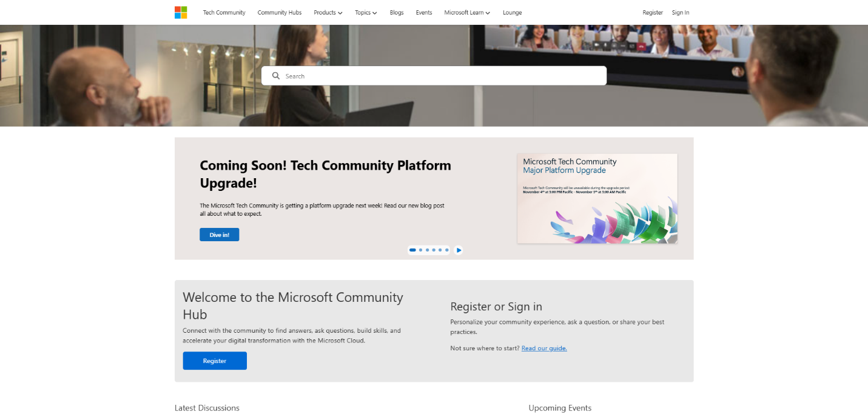Click the Microsoft logo in the navigation bar
This screenshot has width=868, height=417.
pos(180,12)
